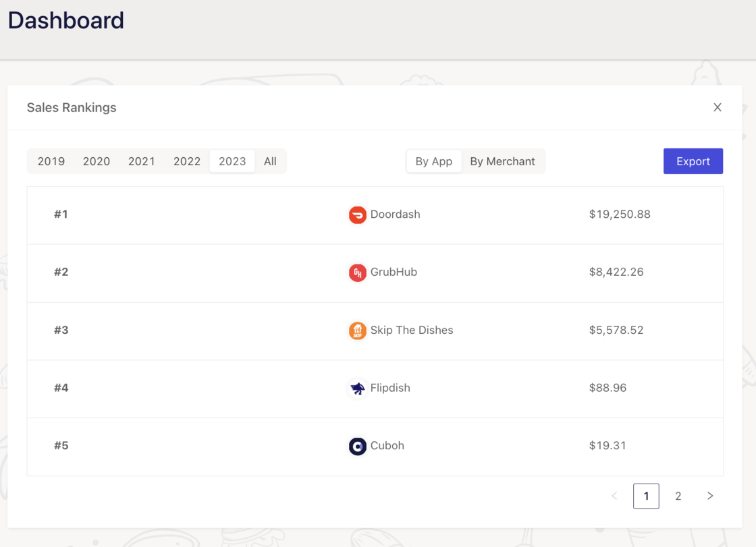The width and height of the screenshot is (756, 547).
Task: Close the Sales Rankings panel
Action: tap(717, 107)
